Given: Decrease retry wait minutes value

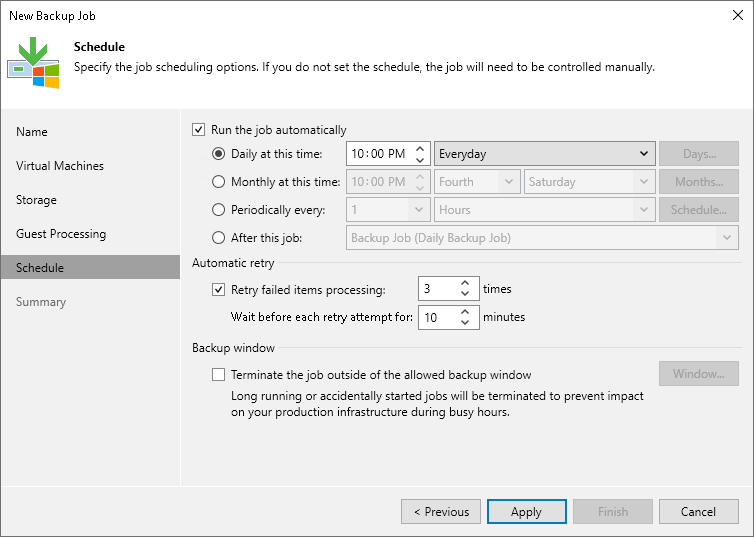Looking at the screenshot, I should pos(465,322).
